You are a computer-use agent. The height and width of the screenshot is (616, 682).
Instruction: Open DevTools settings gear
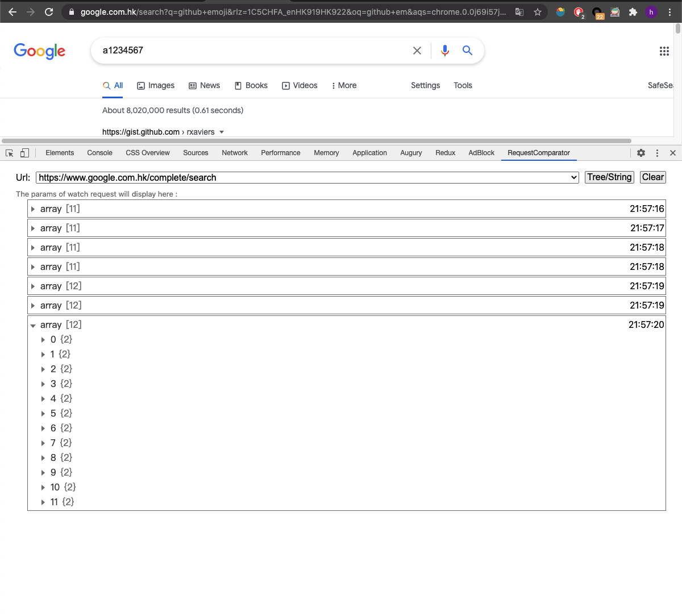pos(641,153)
